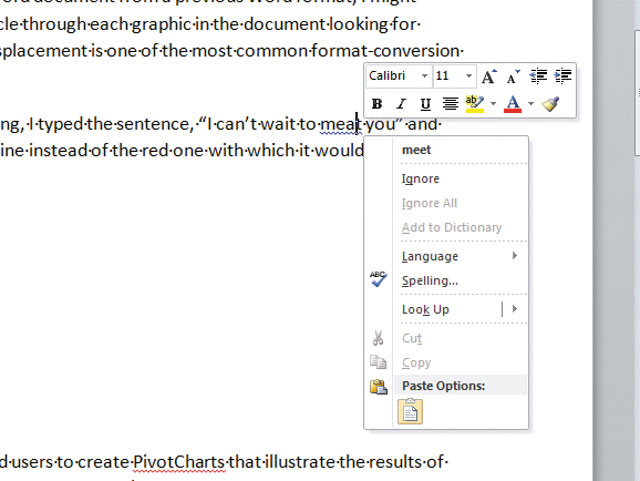
Task: Click the Copy pages icon
Action: click(x=378, y=362)
